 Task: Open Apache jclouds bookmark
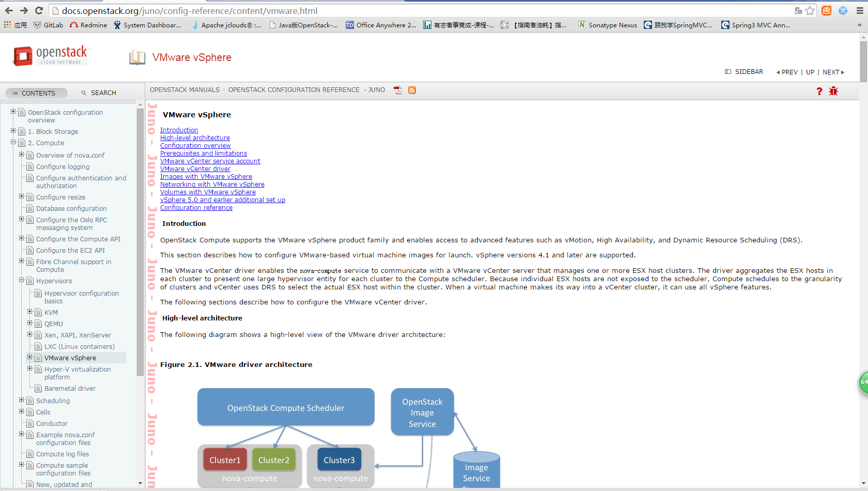pyautogui.click(x=226, y=25)
